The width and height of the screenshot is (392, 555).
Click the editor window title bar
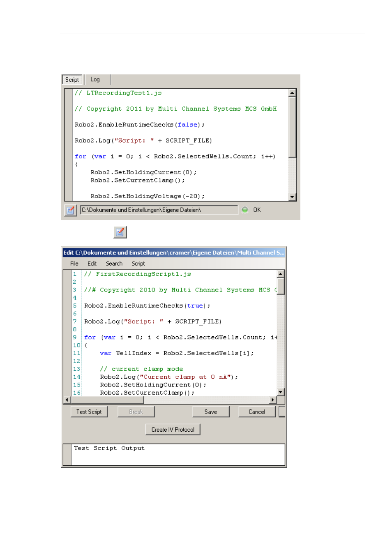point(174,253)
